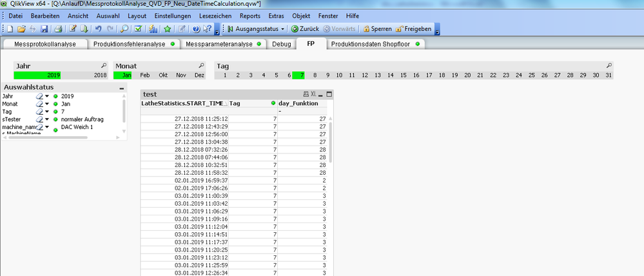
Task: Open dropdown arrow for Monat in Auswahlstatus
Action: coord(47,103)
